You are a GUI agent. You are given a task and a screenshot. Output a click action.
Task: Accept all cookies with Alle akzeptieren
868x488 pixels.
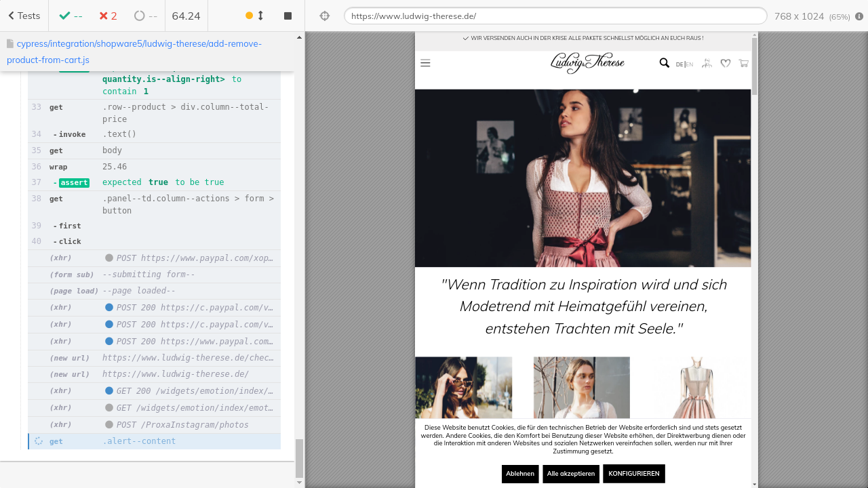pos(570,474)
